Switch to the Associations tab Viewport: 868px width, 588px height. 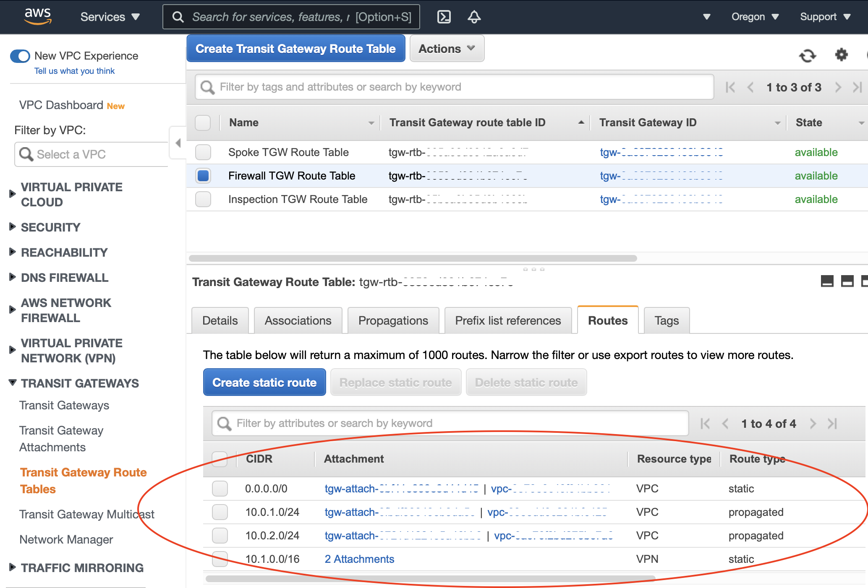coord(298,320)
